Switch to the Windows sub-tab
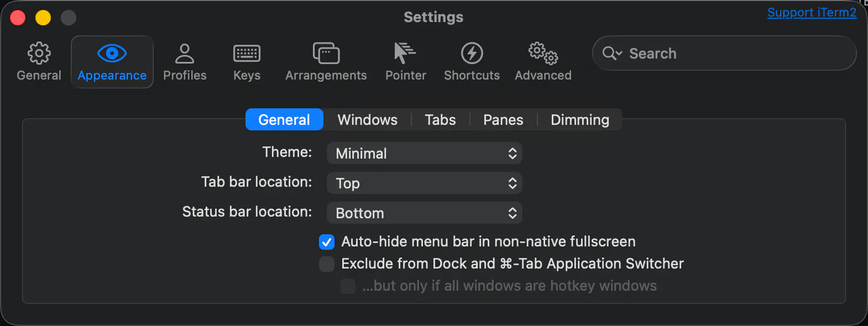This screenshot has height=326, width=868. coord(367,120)
